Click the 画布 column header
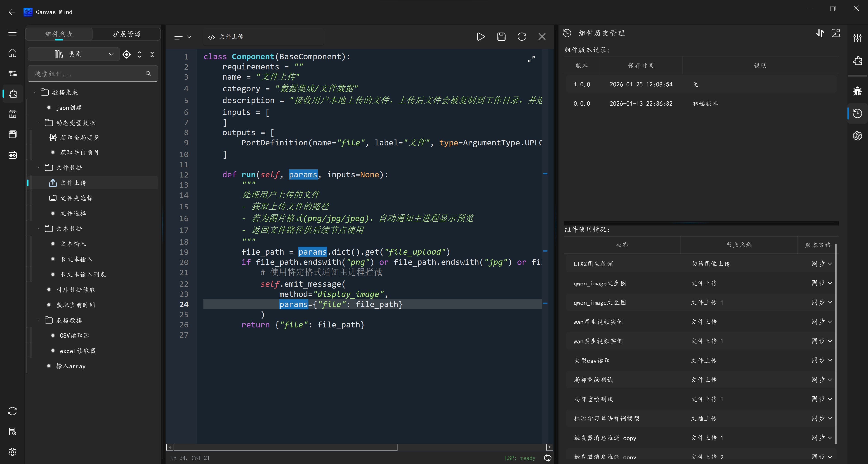868x464 pixels. coord(622,245)
